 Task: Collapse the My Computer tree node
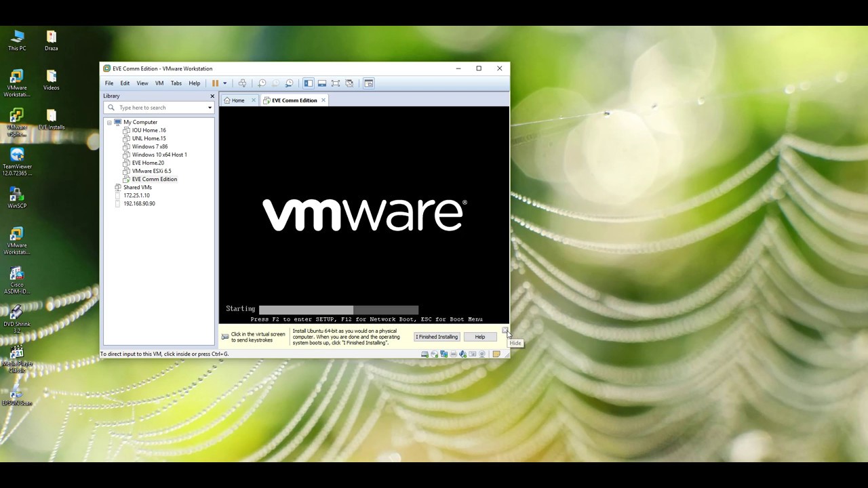tap(109, 123)
